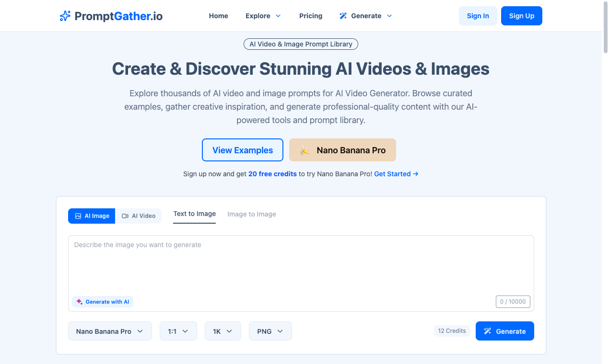Screen dimensions: 609x364
Task: Open the Nano Banana Pro model selector
Action: pyautogui.click(x=109, y=331)
